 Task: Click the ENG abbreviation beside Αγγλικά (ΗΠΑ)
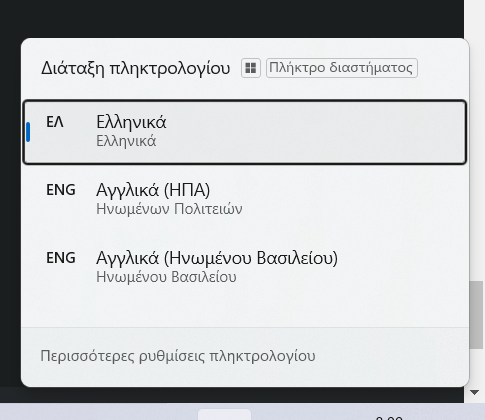pyautogui.click(x=61, y=190)
